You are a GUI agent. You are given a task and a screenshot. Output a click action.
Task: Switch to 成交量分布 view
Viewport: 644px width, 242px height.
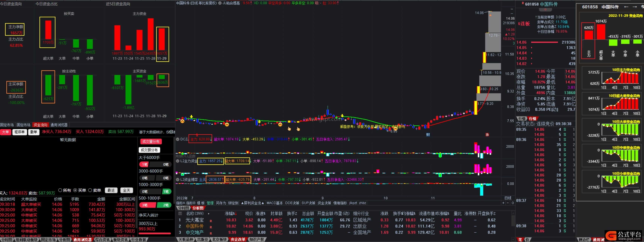[151, 142]
